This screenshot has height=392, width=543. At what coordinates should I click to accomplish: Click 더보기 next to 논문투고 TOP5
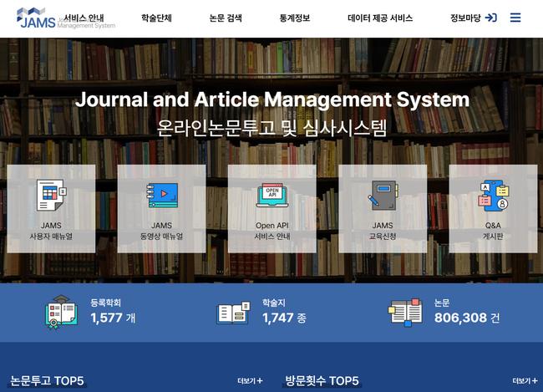coord(250,381)
